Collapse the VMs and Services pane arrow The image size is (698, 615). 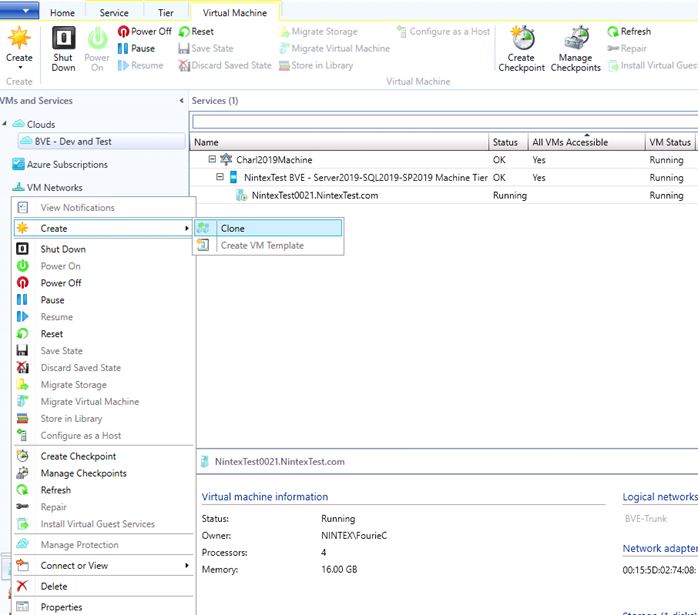[x=182, y=101]
